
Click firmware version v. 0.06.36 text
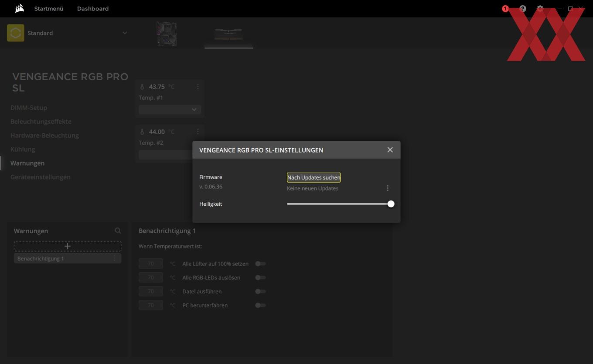[x=211, y=187]
